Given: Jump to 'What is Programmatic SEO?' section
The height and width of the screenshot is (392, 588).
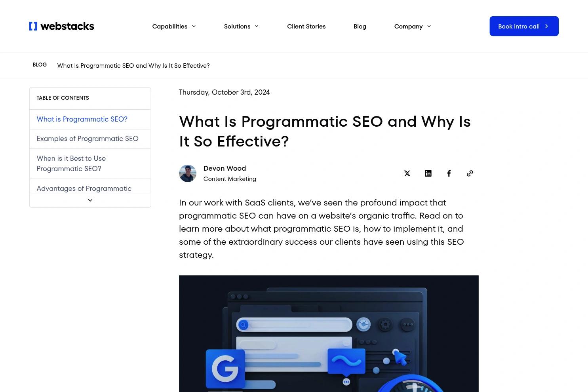Looking at the screenshot, I should 82,119.
